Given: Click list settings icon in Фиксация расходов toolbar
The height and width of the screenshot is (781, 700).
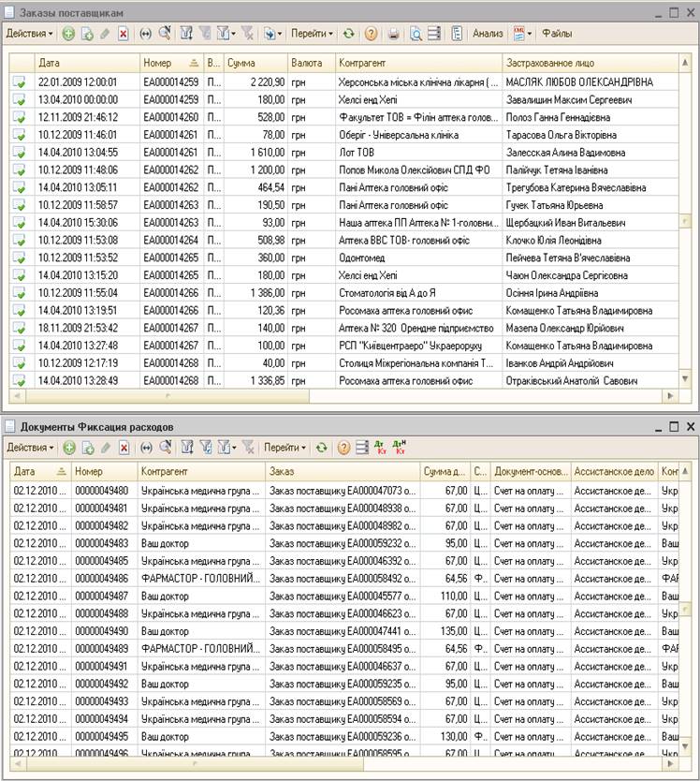Looking at the screenshot, I should tap(362, 448).
